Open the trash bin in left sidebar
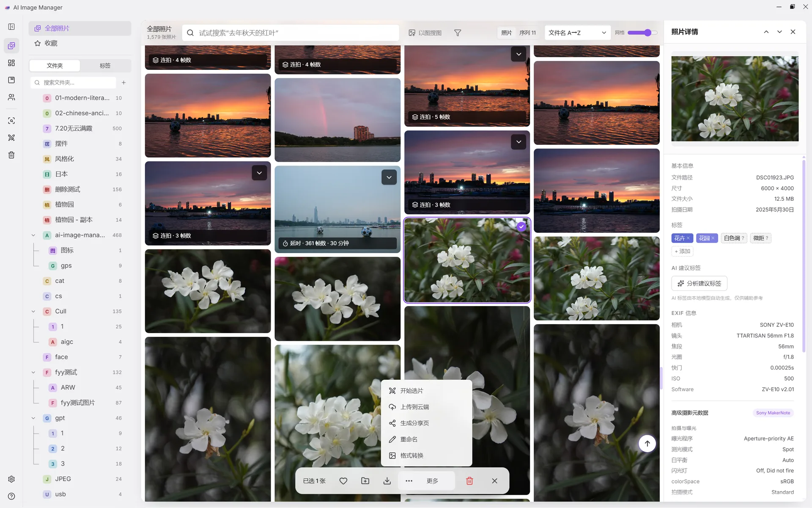812x508 pixels. point(11,155)
